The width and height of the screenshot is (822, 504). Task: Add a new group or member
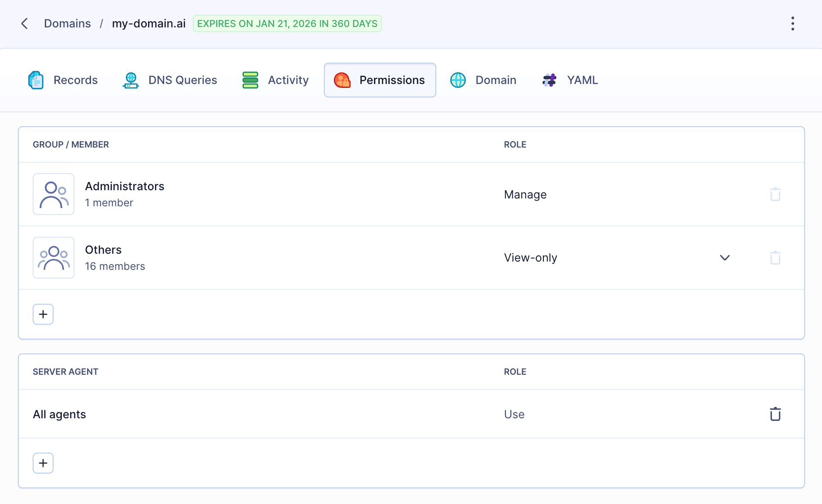[x=43, y=314]
